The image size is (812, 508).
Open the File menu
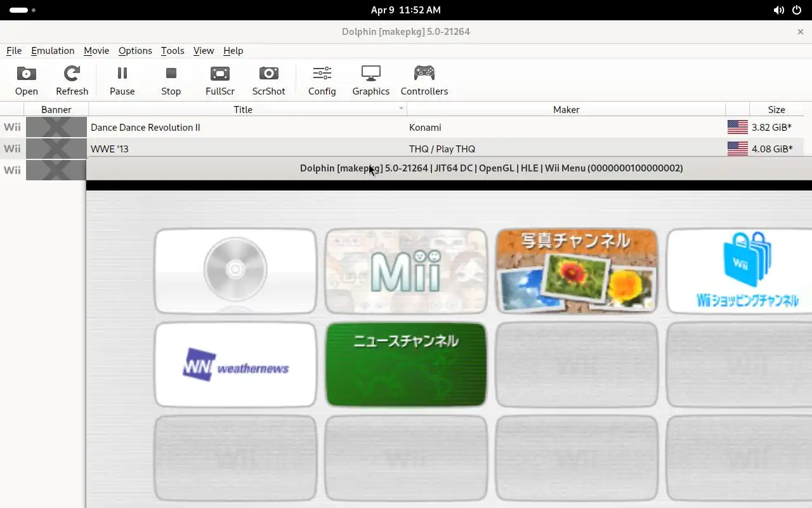click(x=14, y=51)
